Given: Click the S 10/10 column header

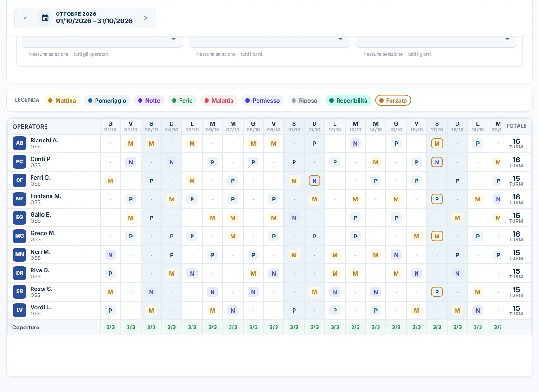Looking at the screenshot, I should click(x=294, y=126).
